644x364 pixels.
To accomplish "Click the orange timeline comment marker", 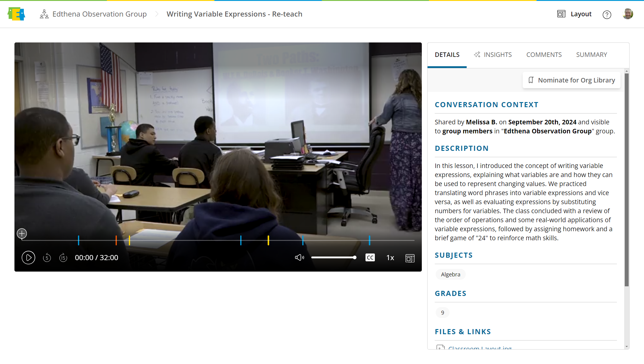I will coord(116,240).
